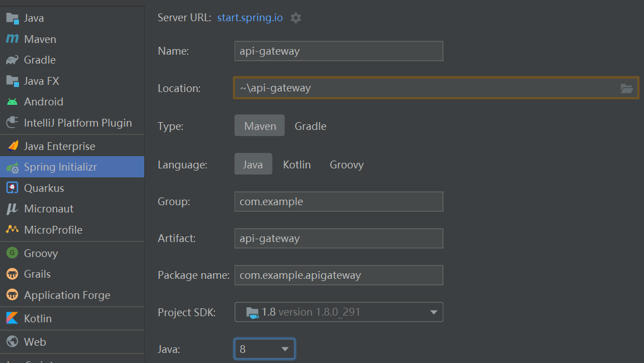Click the Kotlin K icon
This screenshot has height=363, width=644.
tap(12, 318)
